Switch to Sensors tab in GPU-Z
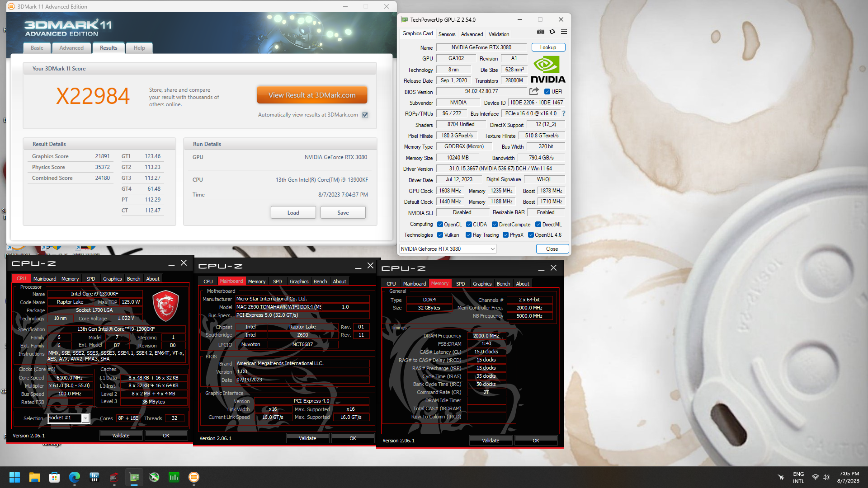 [x=447, y=34]
